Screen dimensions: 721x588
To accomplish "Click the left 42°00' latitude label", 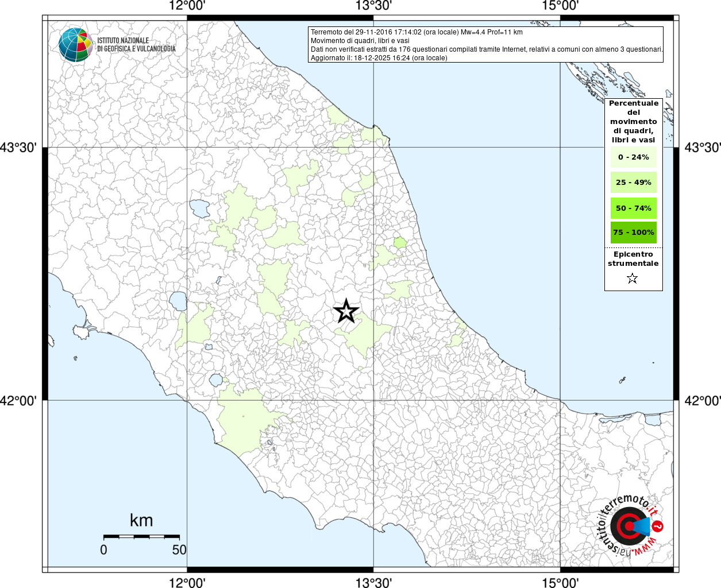I will coord(18,400).
